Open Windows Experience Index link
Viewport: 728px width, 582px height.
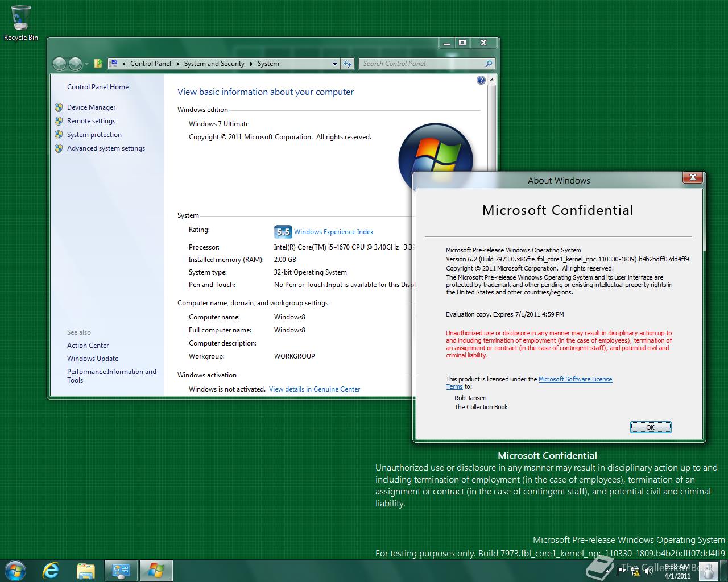click(334, 232)
